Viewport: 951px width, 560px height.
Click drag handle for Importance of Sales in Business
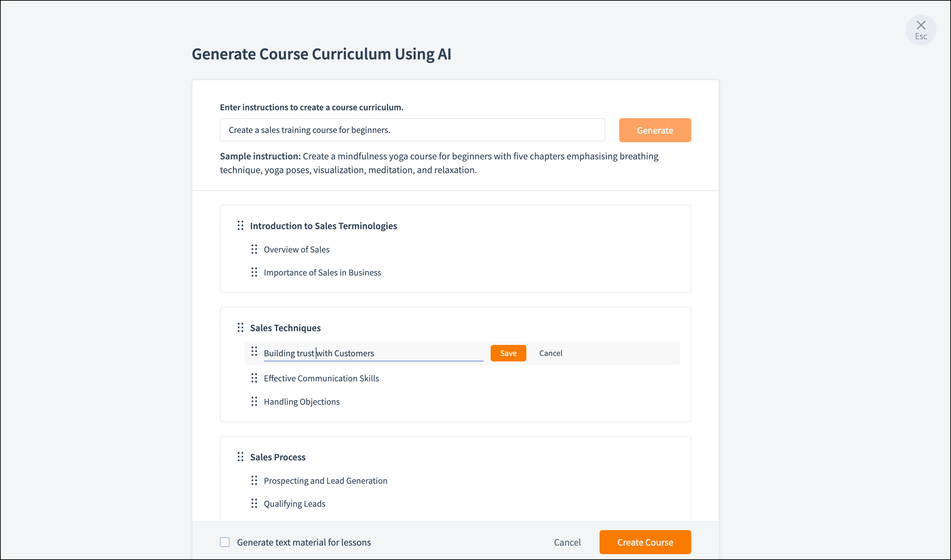254,272
